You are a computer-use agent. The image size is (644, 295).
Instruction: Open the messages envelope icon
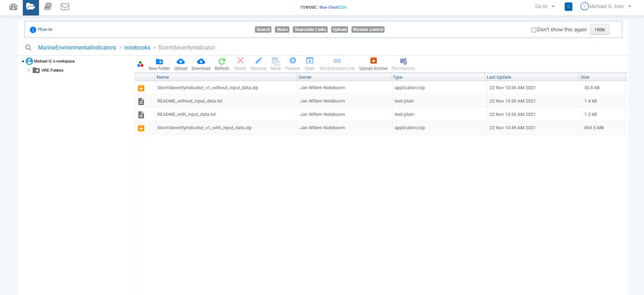65,7
